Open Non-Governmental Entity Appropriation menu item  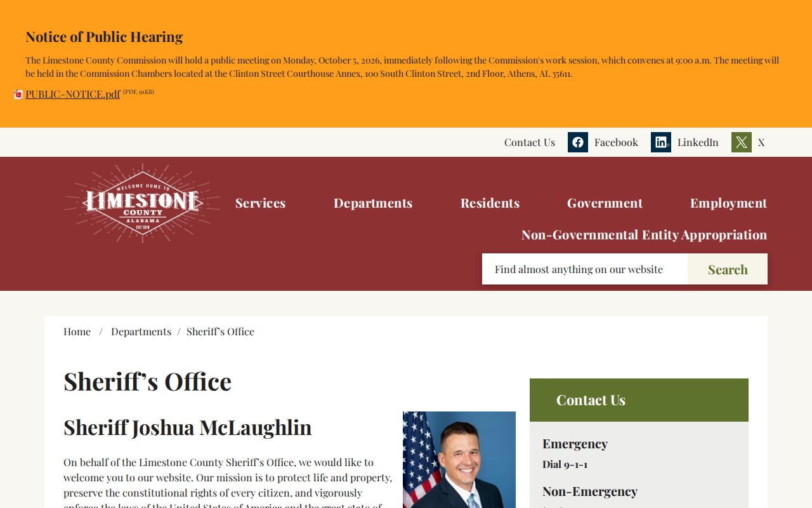point(645,235)
